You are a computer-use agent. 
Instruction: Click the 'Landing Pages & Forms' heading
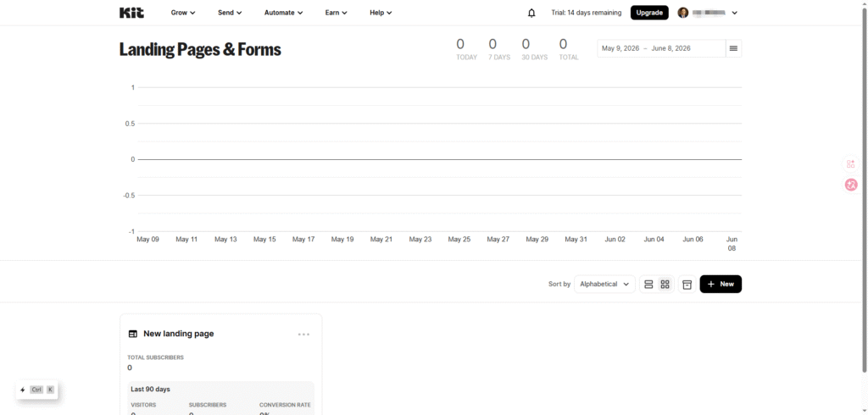coord(200,49)
